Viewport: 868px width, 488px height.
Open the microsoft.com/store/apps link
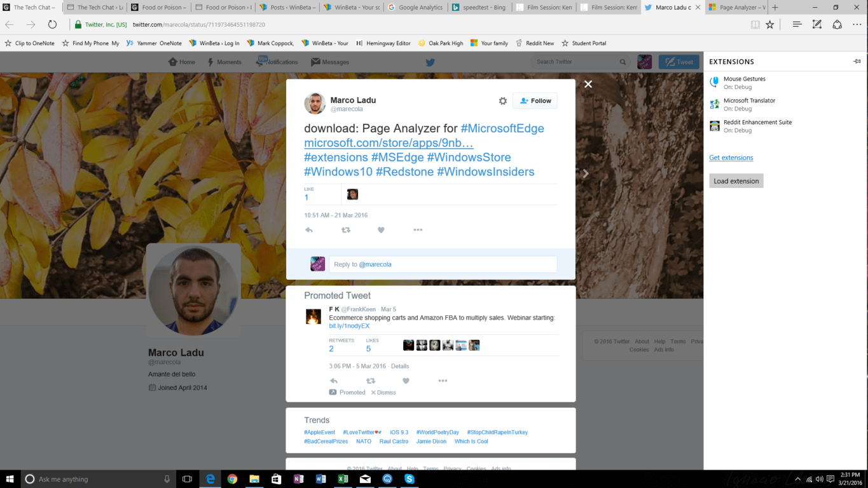[389, 143]
